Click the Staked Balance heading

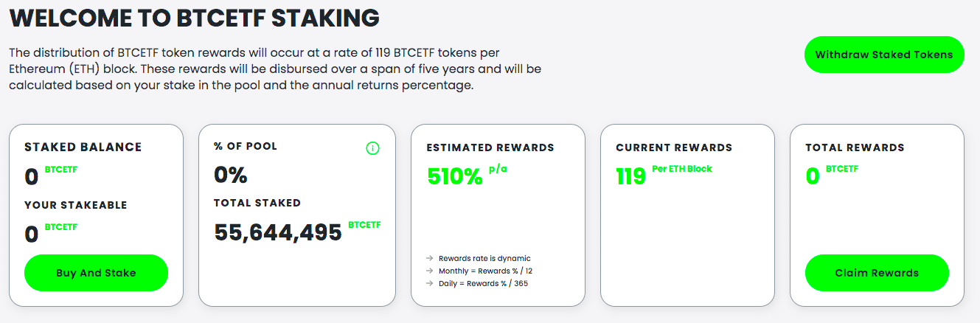[x=83, y=147]
